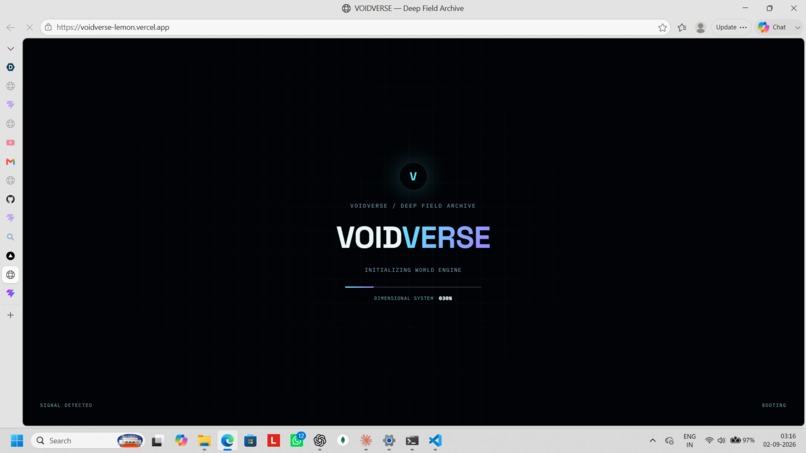
Task: Expand the chevron next to the Chat button
Action: click(797, 28)
